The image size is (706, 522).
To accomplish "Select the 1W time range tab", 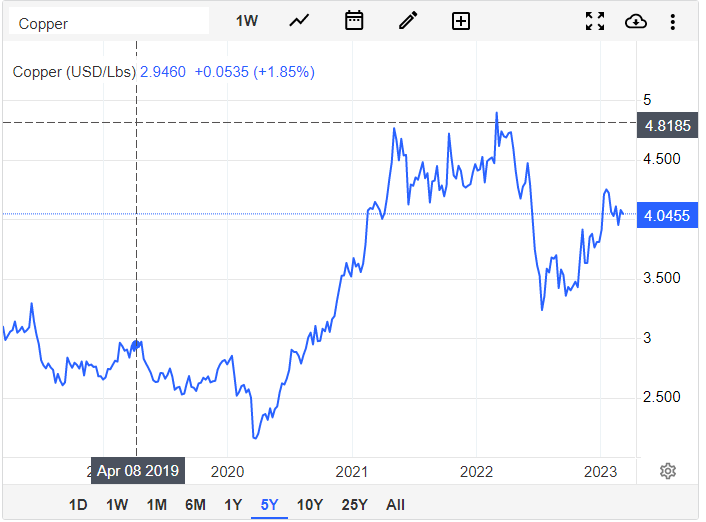I will click(x=117, y=504).
